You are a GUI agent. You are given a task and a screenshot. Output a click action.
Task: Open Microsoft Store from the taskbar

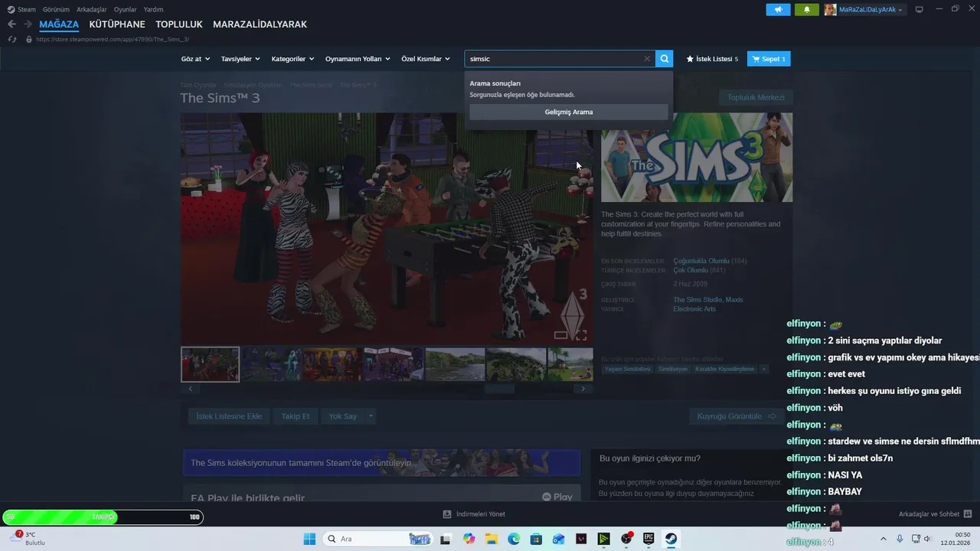pyautogui.click(x=536, y=539)
